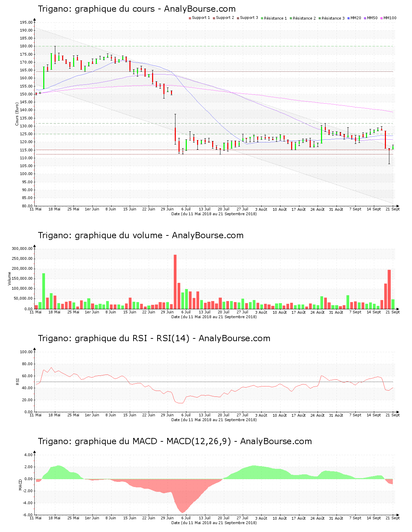Click the tallest red volume bar in early July
412x532 pixels.
click(175, 281)
